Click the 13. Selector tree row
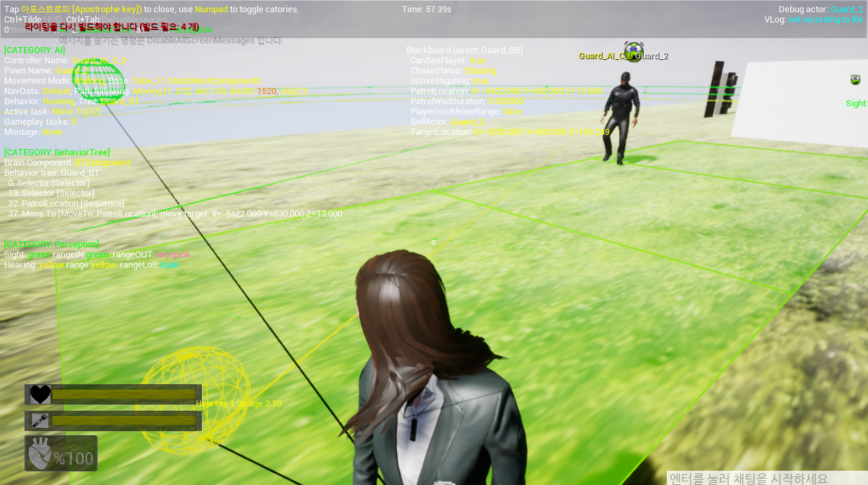 pyautogui.click(x=51, y=193)
